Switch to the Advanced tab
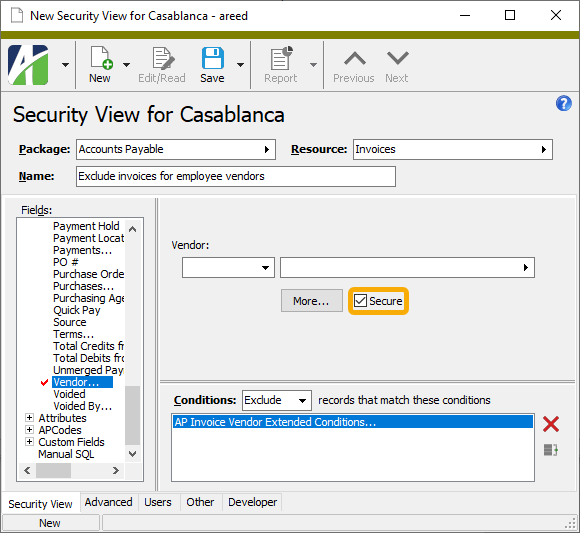This screenshot has height=533, width=580. [x=108, y=502]
